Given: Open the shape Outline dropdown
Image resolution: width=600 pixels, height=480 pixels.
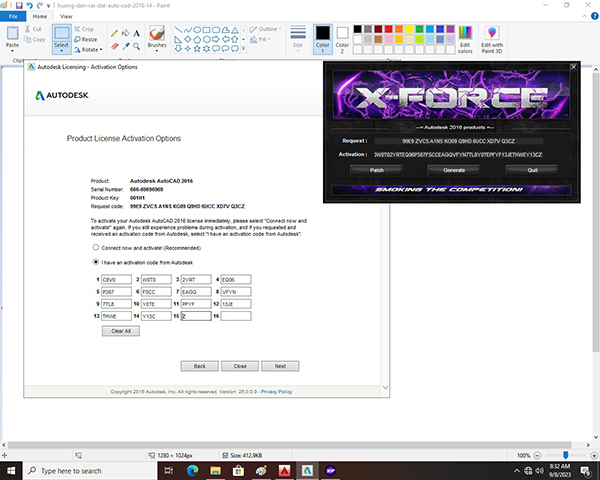Looking at the screenshot, I should 266,29.
